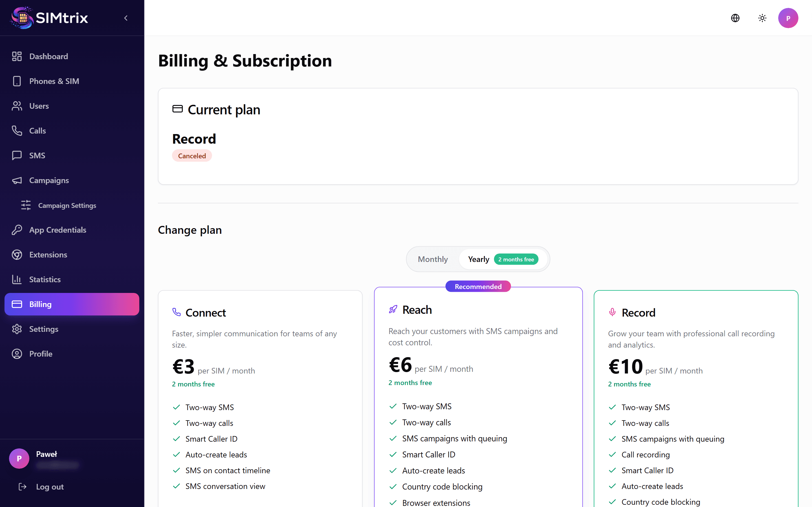
Task: Navigate to Statistics in sidebar
Action: [x=45, y=280]
